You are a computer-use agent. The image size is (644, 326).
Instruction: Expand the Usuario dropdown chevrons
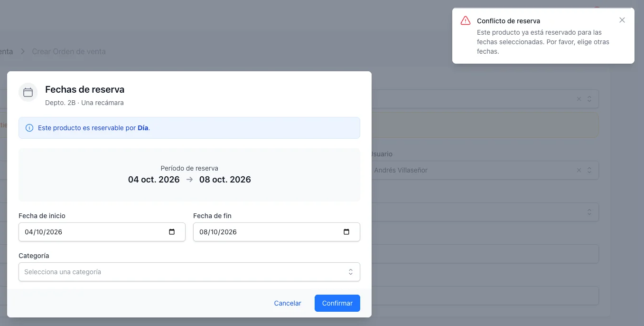pos(589,170)
